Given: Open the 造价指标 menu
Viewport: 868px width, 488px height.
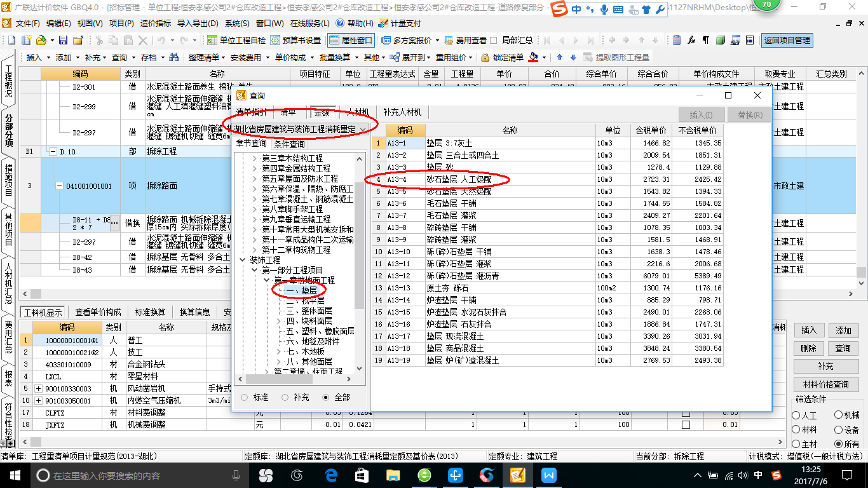Looking at the screenshot, I should (155, 24).
